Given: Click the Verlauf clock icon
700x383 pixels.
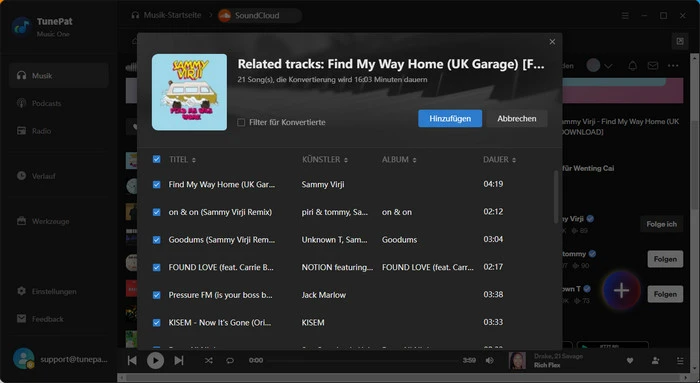Looking at the screenshot, I should [21, 175].
